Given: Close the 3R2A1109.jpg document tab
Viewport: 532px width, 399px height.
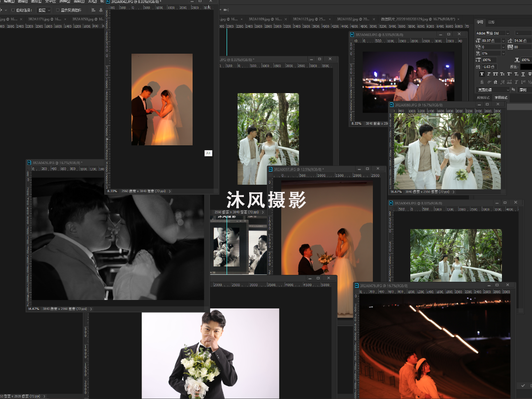Looking at the screenshot, I should click(286, 19).
